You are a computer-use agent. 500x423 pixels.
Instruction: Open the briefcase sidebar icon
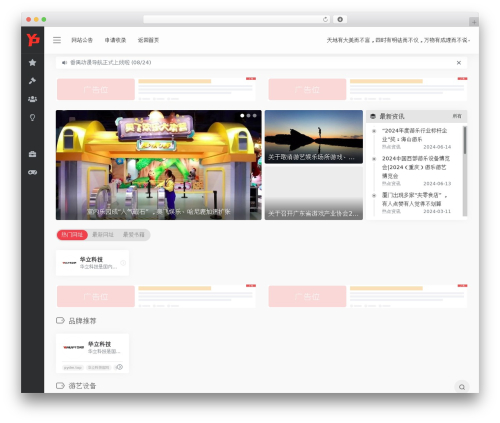[x=32, y=154]
